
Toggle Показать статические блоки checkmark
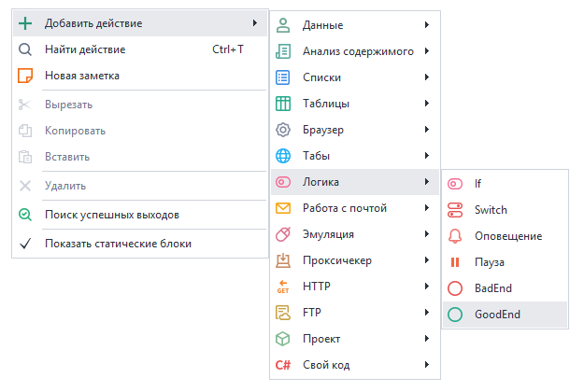(x=25, y=244)
